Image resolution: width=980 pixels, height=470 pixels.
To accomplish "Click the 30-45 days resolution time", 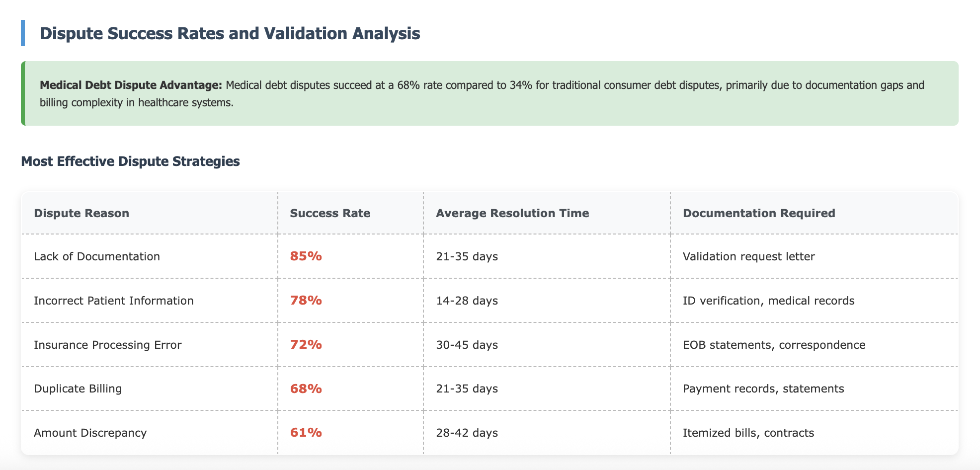I will coord(467,345).
